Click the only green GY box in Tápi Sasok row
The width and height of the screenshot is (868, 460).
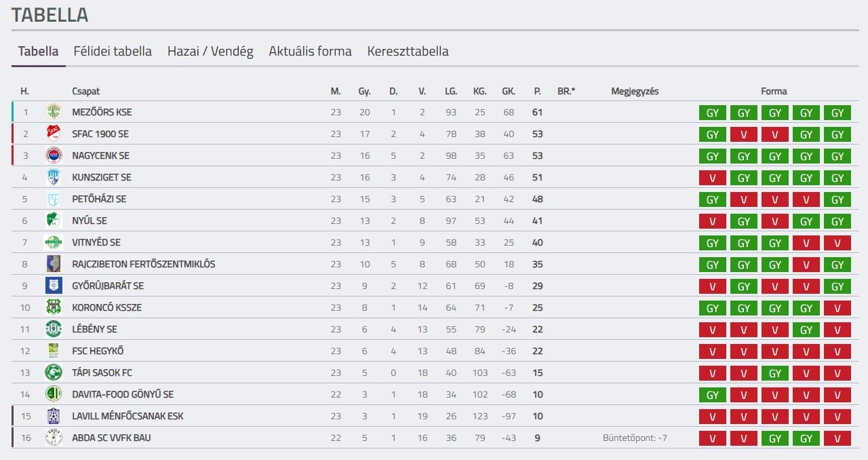point(775,374)
